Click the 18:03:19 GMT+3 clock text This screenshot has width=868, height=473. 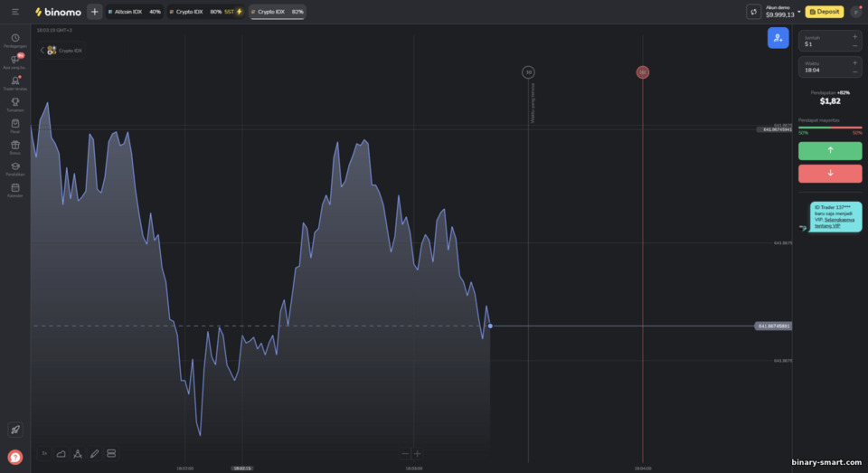pos(54,30)
